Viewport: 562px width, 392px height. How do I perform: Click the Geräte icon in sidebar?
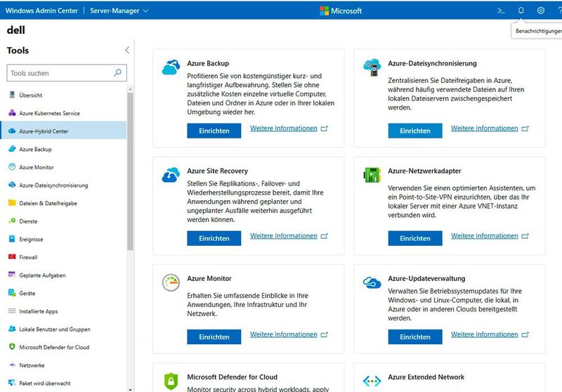click(12, 293)
